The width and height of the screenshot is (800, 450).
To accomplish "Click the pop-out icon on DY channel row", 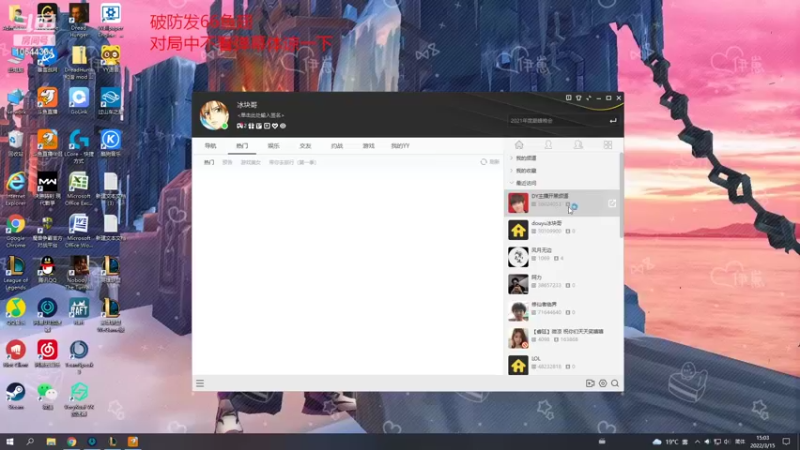I will click(612, 203).
